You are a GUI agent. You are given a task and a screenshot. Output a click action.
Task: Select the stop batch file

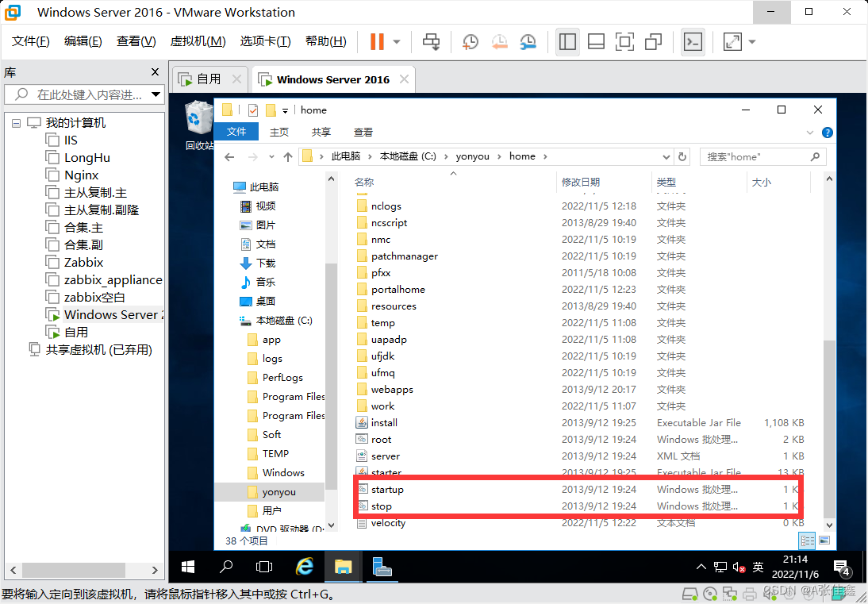(x=382, y=506)
